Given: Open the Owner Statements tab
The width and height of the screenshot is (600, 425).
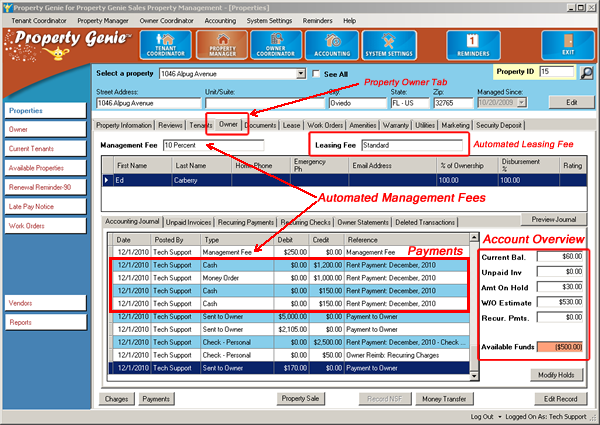Looking at the screenshot, I should click(363, 222).
